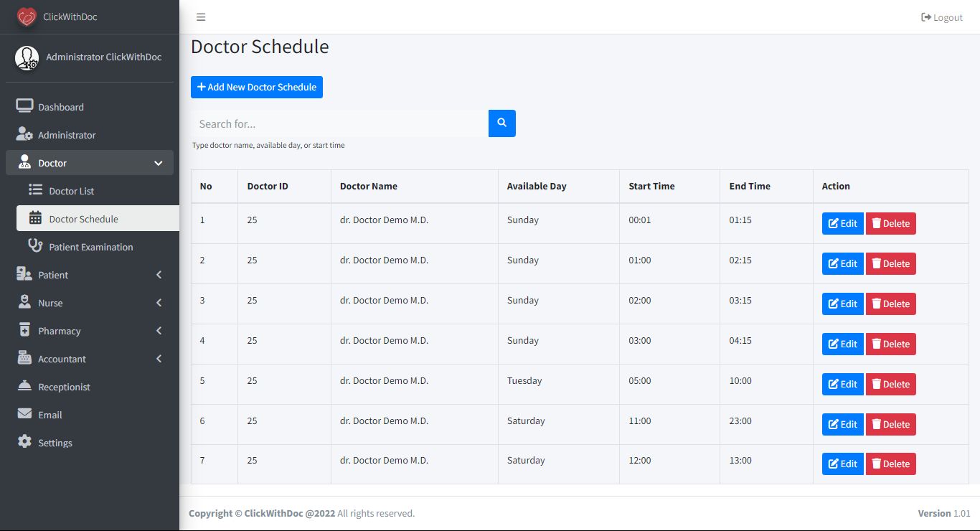Click Add New Doctor Schedule button

257,87
